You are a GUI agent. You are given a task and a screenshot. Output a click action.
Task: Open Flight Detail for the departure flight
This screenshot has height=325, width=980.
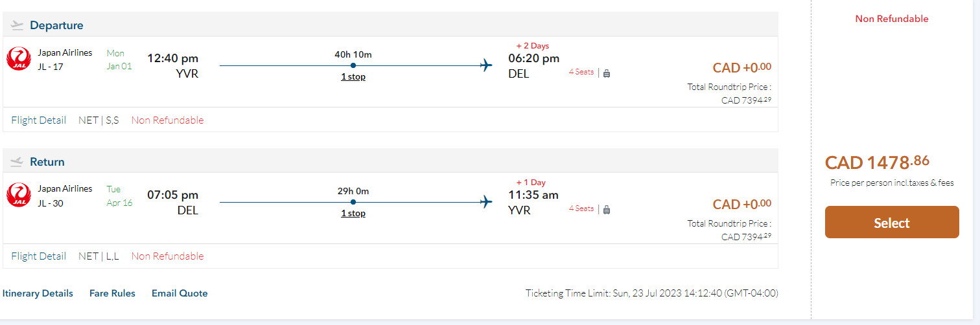click(x=39, y=120)
